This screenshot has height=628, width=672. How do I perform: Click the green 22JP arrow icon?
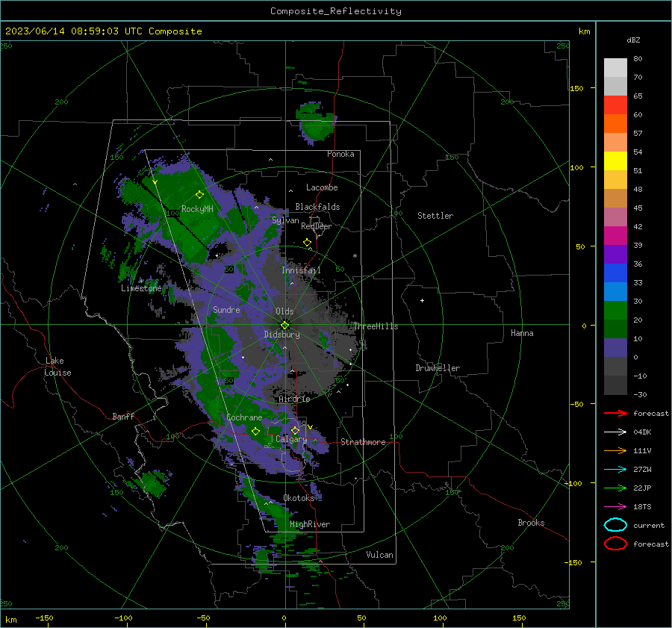pos(615,488)
